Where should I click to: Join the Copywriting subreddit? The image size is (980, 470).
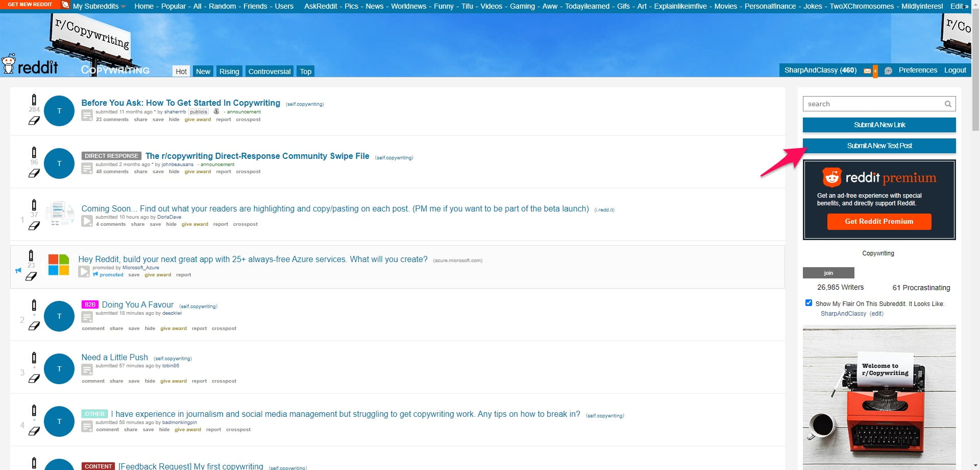pos(828,273)
